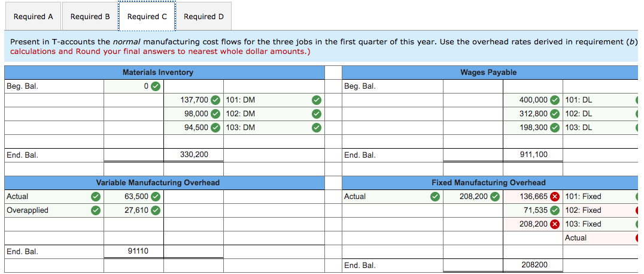The image size is (644, 274).
Task: Click the Wages Payable Beg. Bal. label
Action: [360, 86]
